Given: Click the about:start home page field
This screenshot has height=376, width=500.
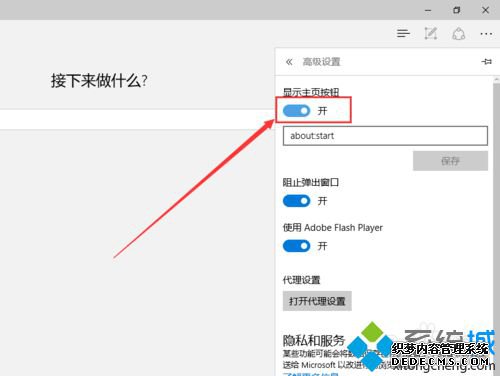Looking at the screenshot, I should click(385, 136).
